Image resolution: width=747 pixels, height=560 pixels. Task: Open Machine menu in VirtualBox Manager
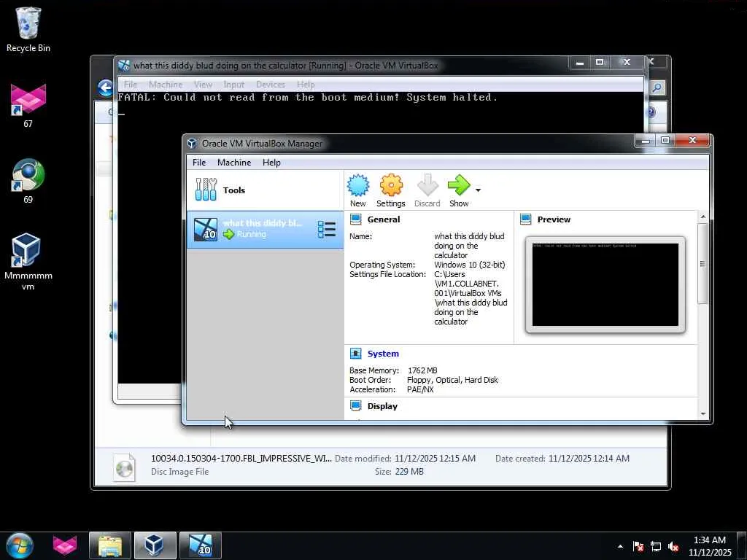coord(234,163)
